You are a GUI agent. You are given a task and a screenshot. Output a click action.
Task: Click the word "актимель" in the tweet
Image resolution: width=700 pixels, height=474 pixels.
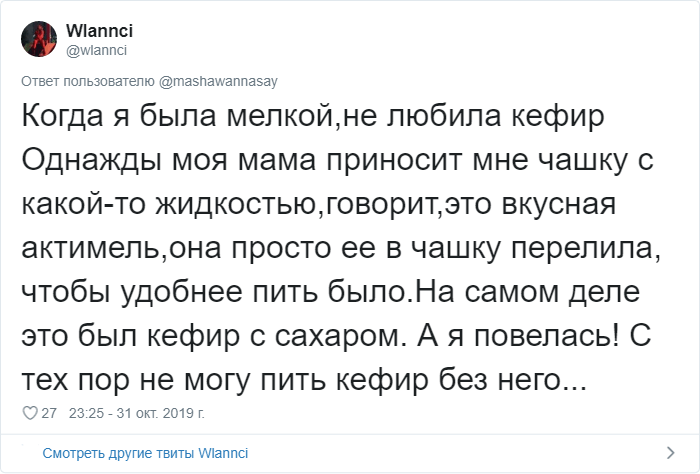point(93,249)
